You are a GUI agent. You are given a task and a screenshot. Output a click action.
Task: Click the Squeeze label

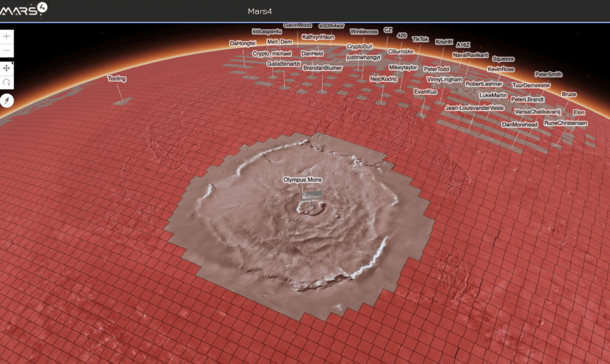click(x=503, y=59)
